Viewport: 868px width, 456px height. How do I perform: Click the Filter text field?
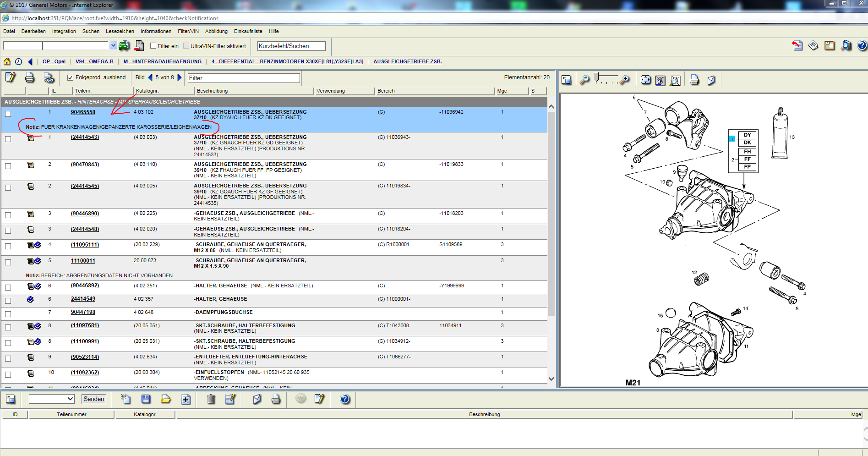tap(244, 78)
